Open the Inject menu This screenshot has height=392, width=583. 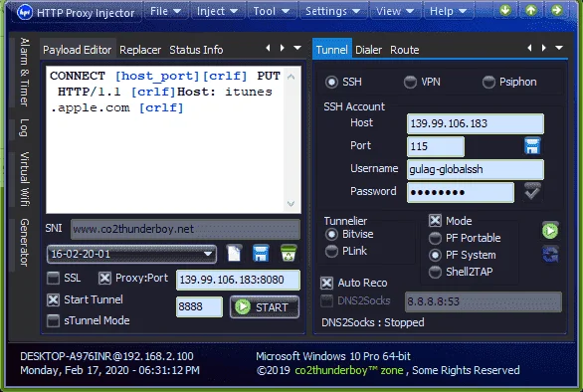(217, 11)
